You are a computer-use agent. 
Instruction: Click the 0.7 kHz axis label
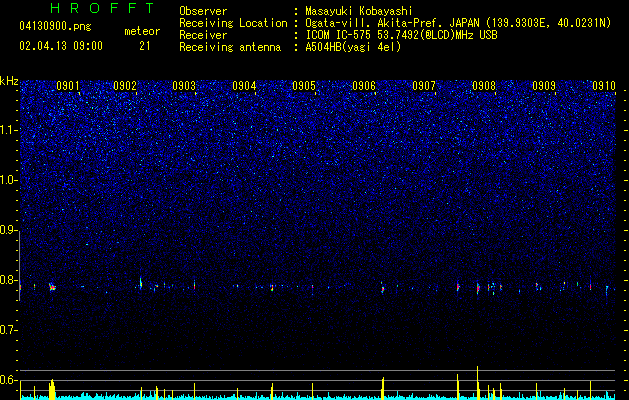click(x=8, y=330)
